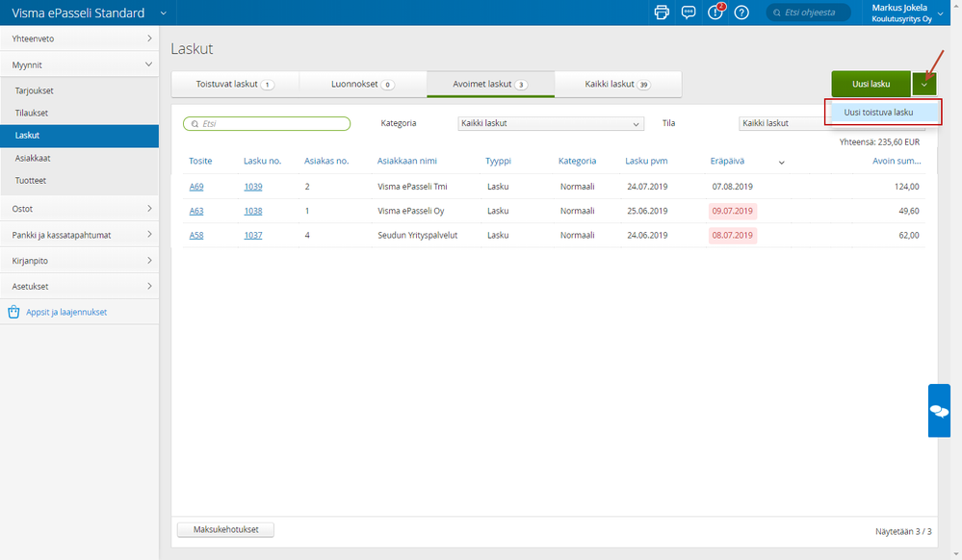The width and height of the screenshot is (962, 560).
Task: Click customer name Seudun Yrityspalvelut
Action: click(x=418, y=235)
